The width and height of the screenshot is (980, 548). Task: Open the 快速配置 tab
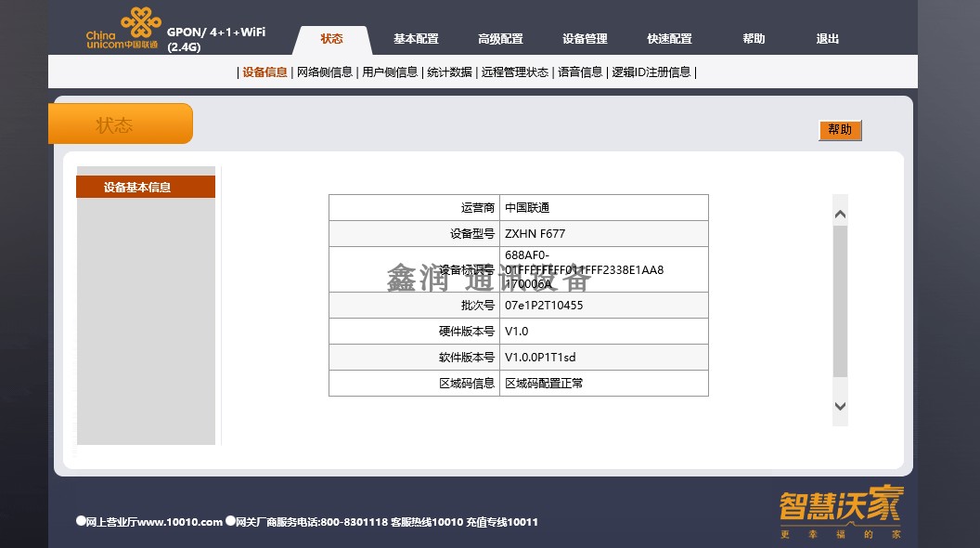coord(669,39)
